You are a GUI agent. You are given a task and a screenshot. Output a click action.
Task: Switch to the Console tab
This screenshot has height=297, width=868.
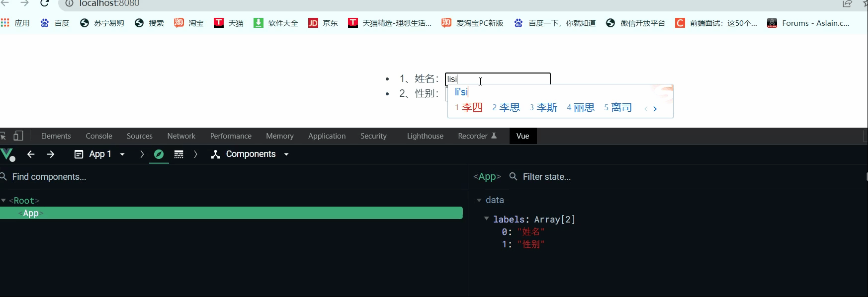point(99,136)
